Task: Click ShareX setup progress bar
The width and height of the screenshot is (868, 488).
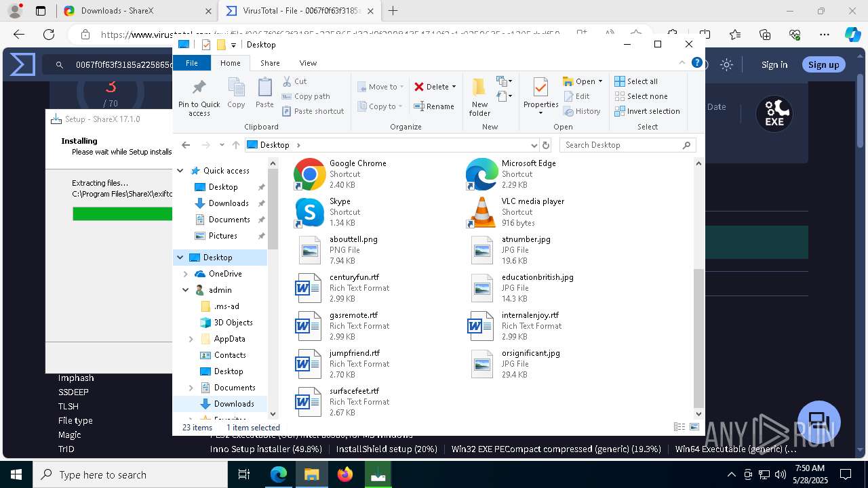Action: 123,214
